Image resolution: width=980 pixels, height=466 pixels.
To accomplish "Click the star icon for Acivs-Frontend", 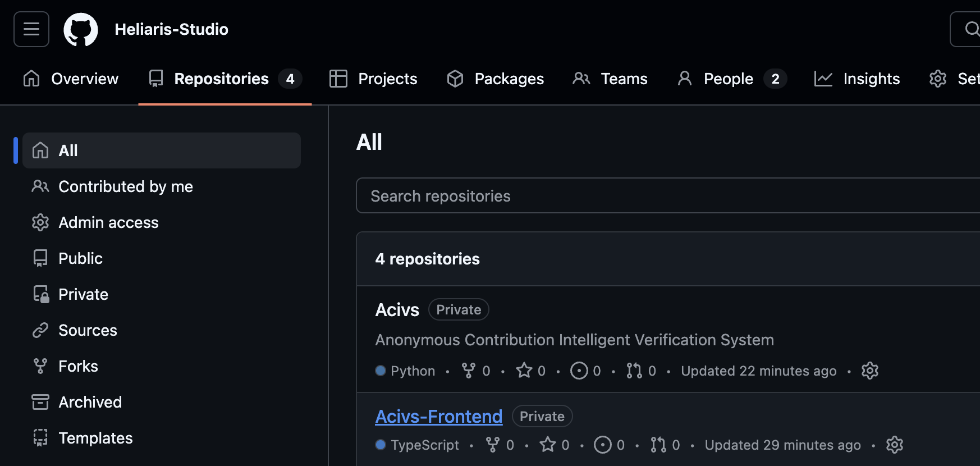I will pyautogui.click(x=548, y=445).
